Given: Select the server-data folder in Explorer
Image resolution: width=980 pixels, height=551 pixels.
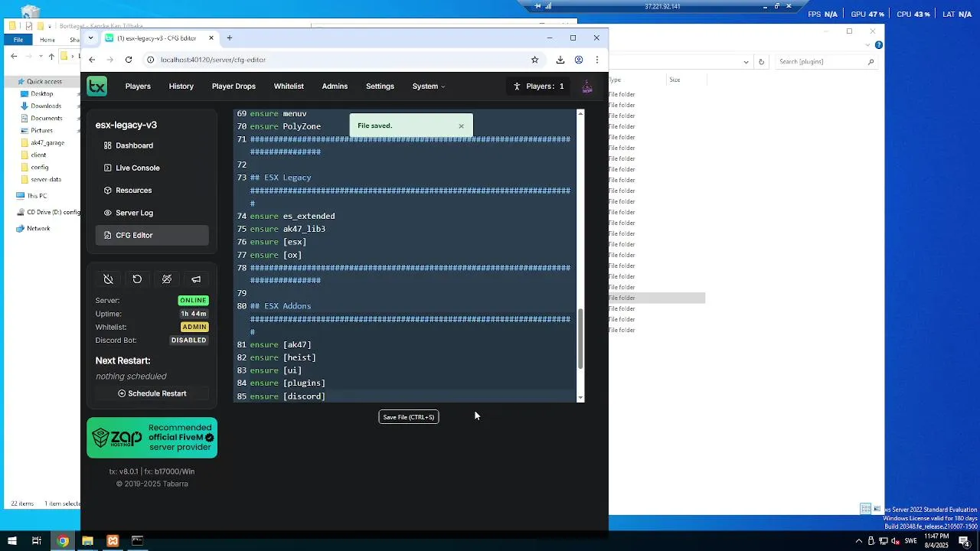Looking at the screenshot, I should pyautogui.click(x=45, y=180).
